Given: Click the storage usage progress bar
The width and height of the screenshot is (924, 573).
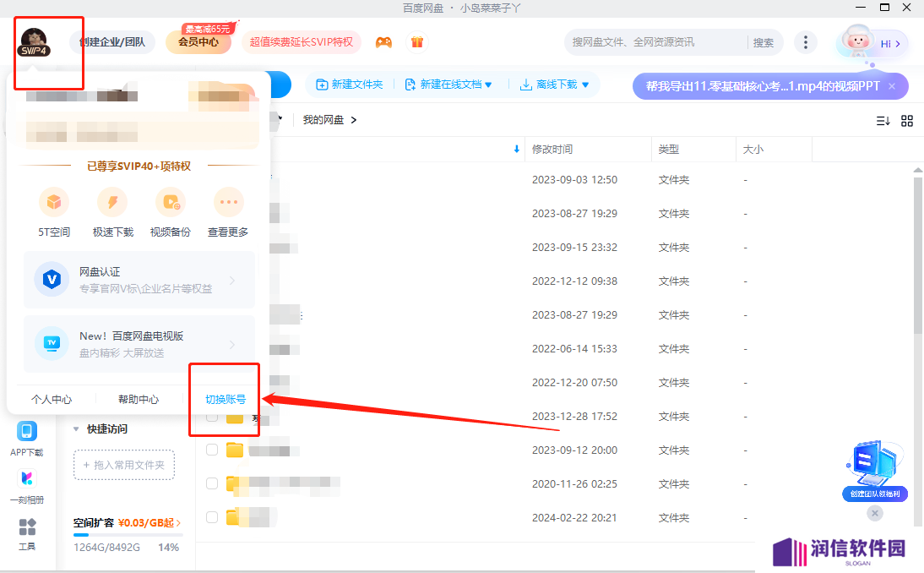Looking at the screenshot, I should click(128, 535).
